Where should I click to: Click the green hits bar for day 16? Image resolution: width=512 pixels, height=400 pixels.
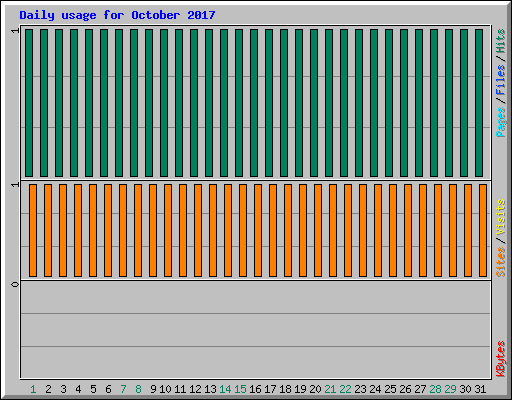coord(254,103)
